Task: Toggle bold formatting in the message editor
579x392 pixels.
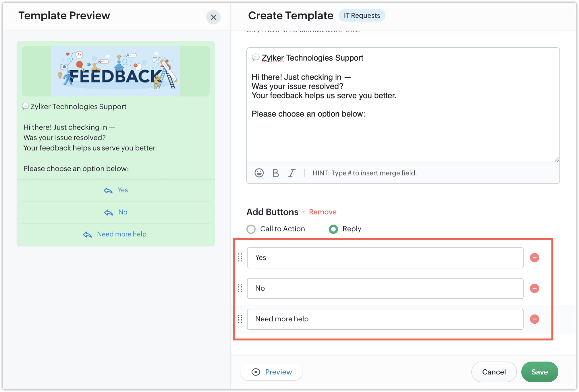Action: [275, 173]
